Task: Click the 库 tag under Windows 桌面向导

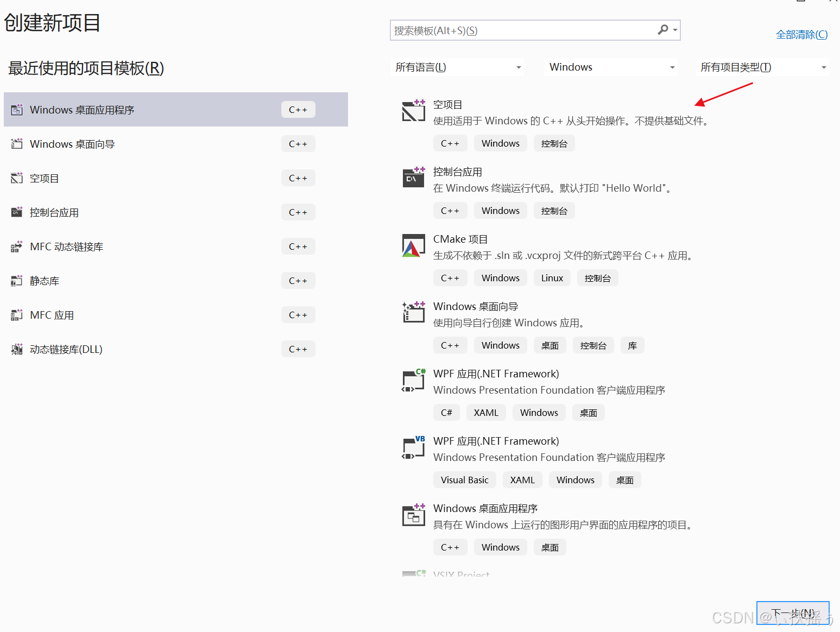Action: pos(633,345)
